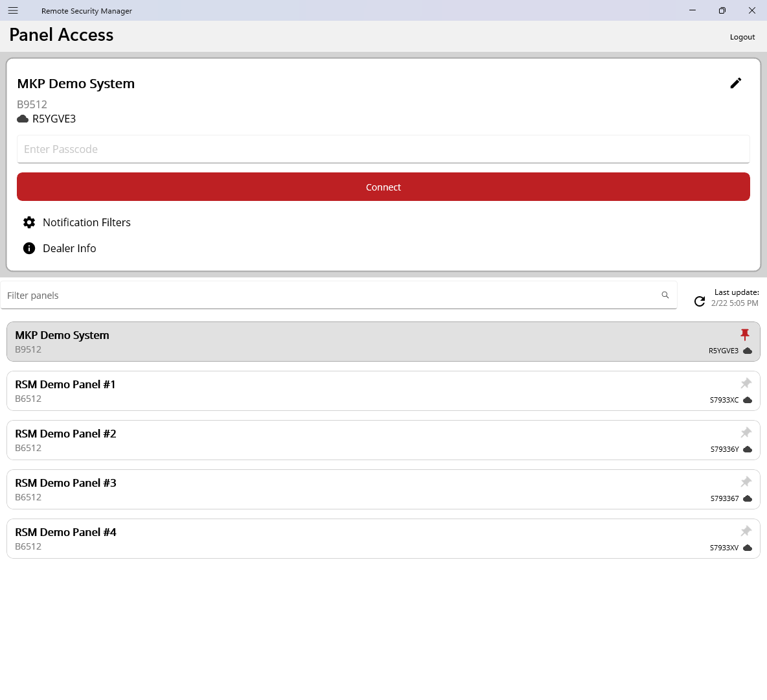The width and height of the screenshot is (767, 700).
Task: Click the S7933XC cloud ID text
Action: click(724, 401)
